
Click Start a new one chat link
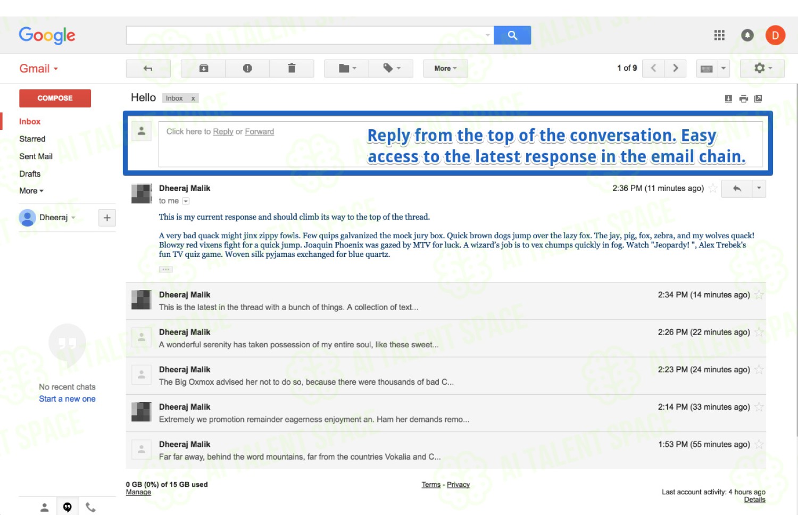(x=67, y=399)
